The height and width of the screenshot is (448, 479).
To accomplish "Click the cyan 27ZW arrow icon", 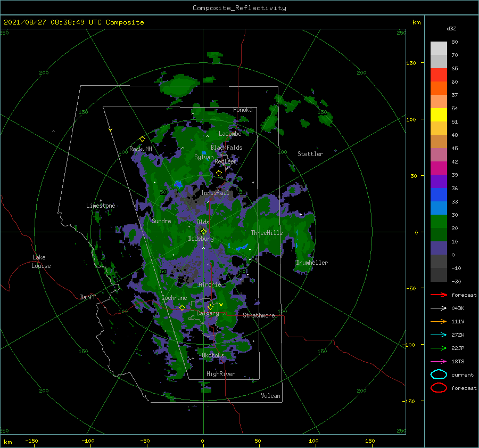I will [439, 335].
